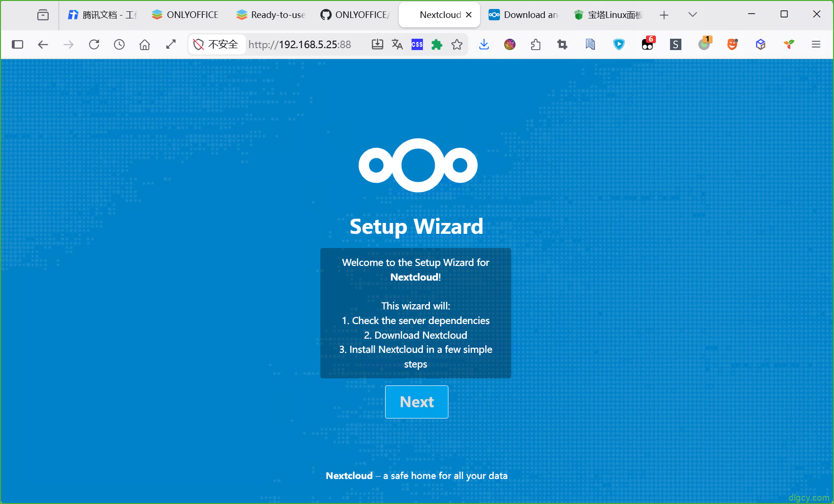The width and height of the screenshot is (834, 504).
Task: Switch to the Ready-to-use tab
Action: click(271, 15)
